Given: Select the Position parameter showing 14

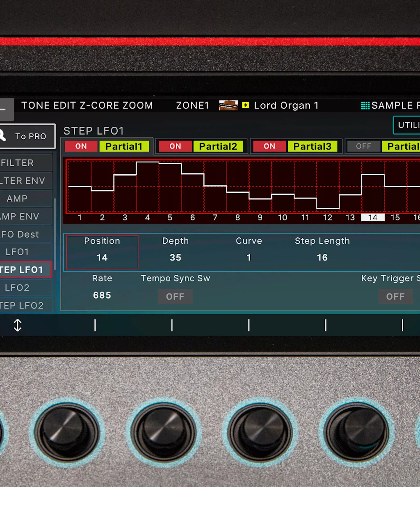Looking at the screenshot, I should point(102,252).
